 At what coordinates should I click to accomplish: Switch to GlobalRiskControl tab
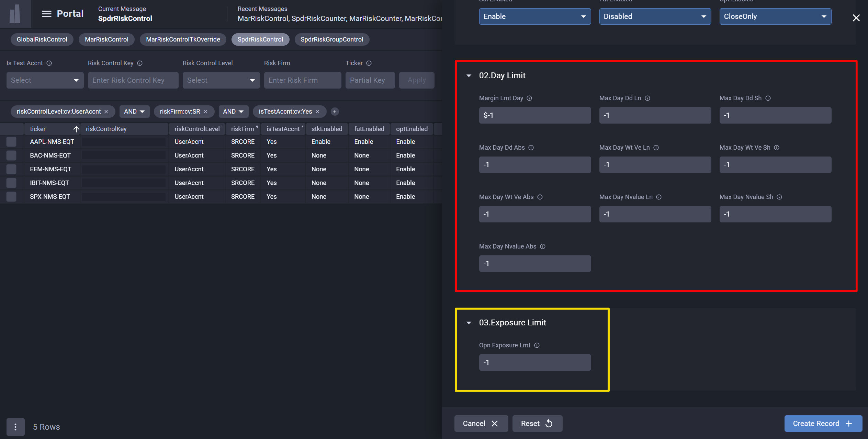(42, 39)
